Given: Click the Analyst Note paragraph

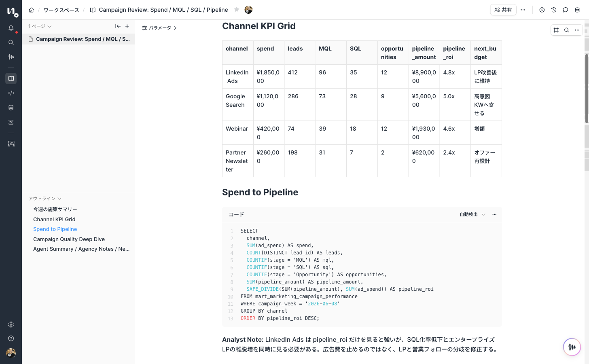Looking at the screenshot, I should point(361,345).
